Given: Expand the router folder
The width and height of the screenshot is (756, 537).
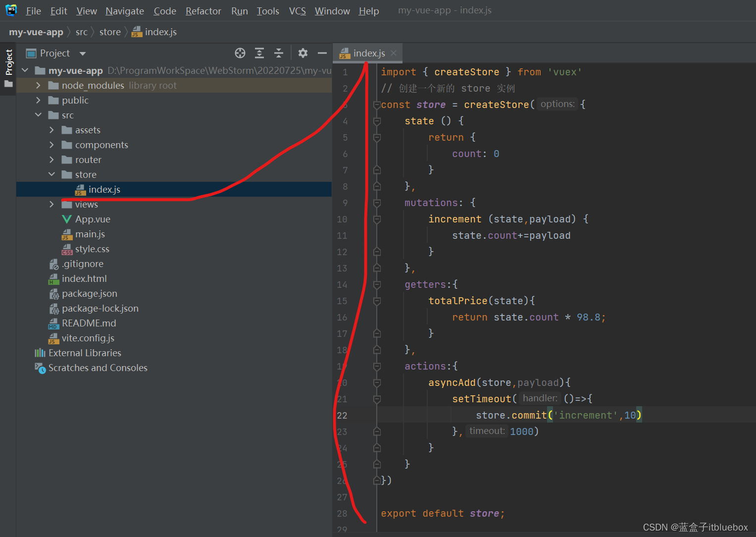Looking at the screenshot, I should coord(51,160).
